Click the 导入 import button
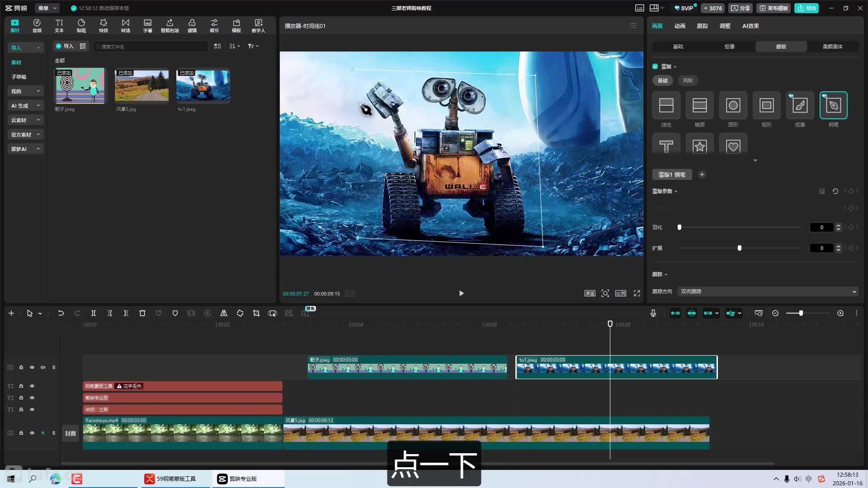Screen dimensions: 868x488 (x=64, y=46)
